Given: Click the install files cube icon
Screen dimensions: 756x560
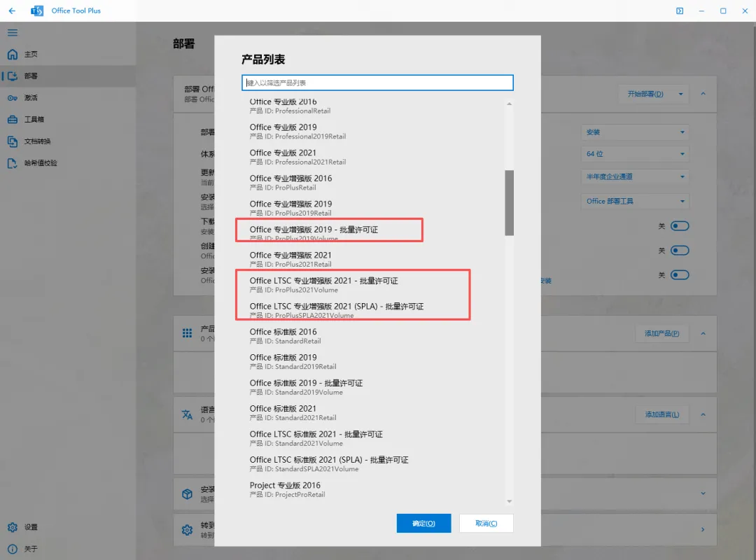Looking at the screenshot, I should pyautogui.click(x=187, y=494).
